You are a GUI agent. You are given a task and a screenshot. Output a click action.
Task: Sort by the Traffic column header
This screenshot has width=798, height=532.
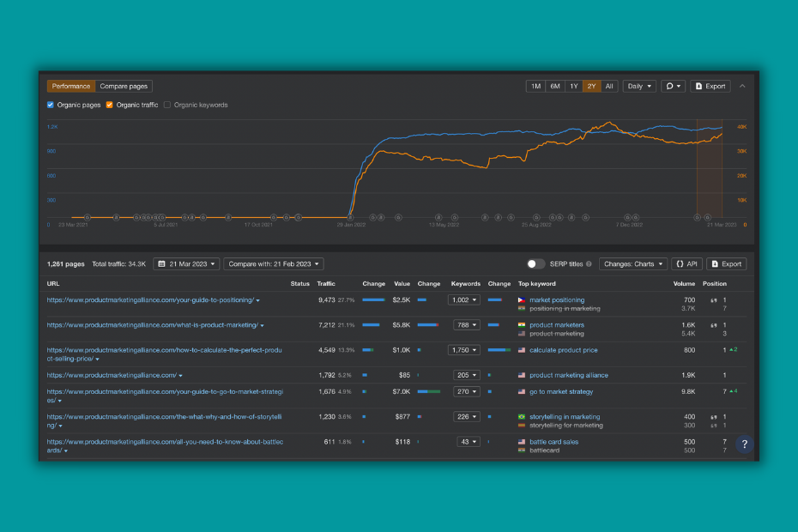point(326,283)
